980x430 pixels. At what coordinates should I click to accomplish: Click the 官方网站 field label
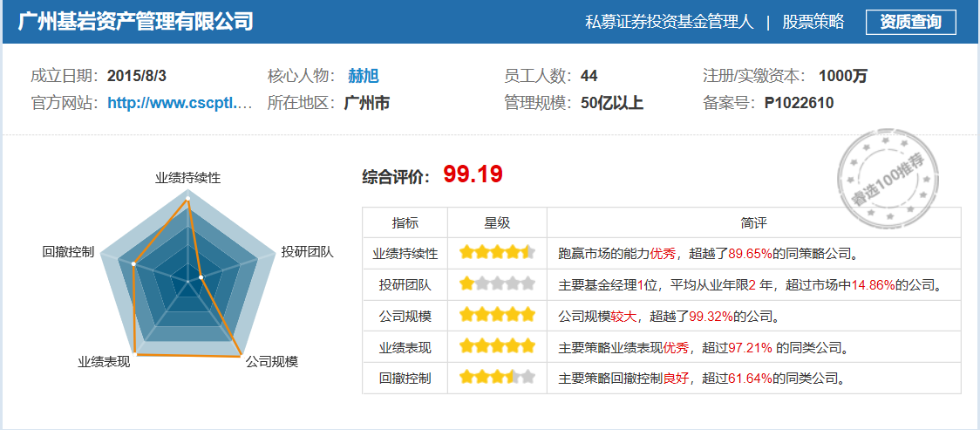click(x=65, y=103)
